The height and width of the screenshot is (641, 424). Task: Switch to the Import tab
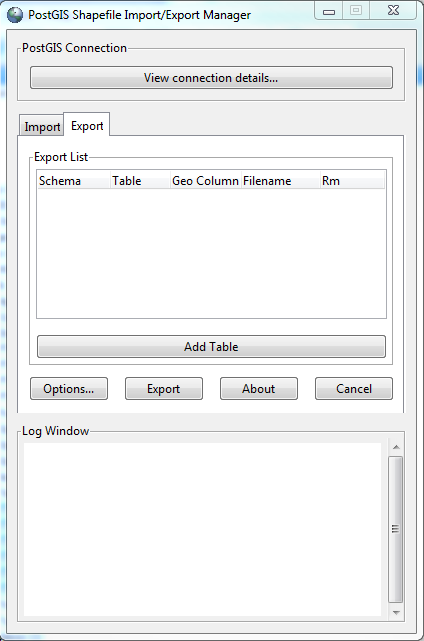(x=42, y=127)
